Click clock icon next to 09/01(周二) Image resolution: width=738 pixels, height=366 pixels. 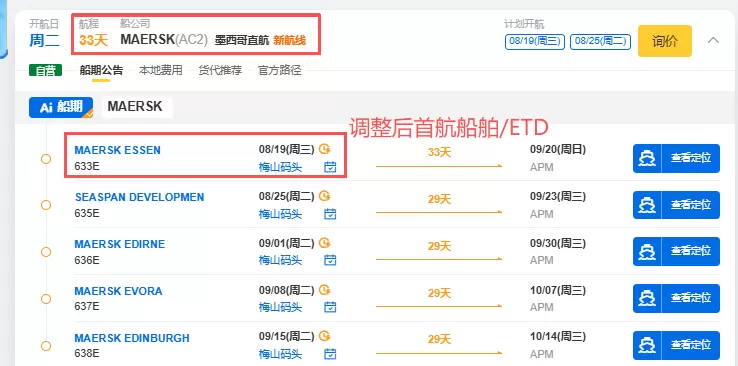click(325, 243)
